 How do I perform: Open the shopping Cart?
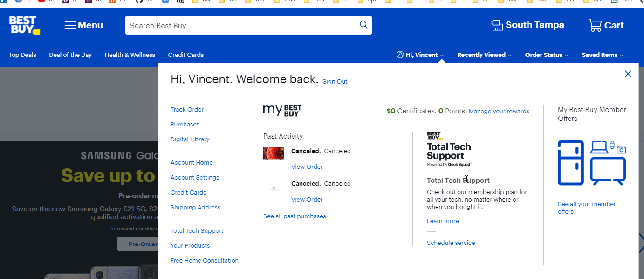[x=606, y=25]
